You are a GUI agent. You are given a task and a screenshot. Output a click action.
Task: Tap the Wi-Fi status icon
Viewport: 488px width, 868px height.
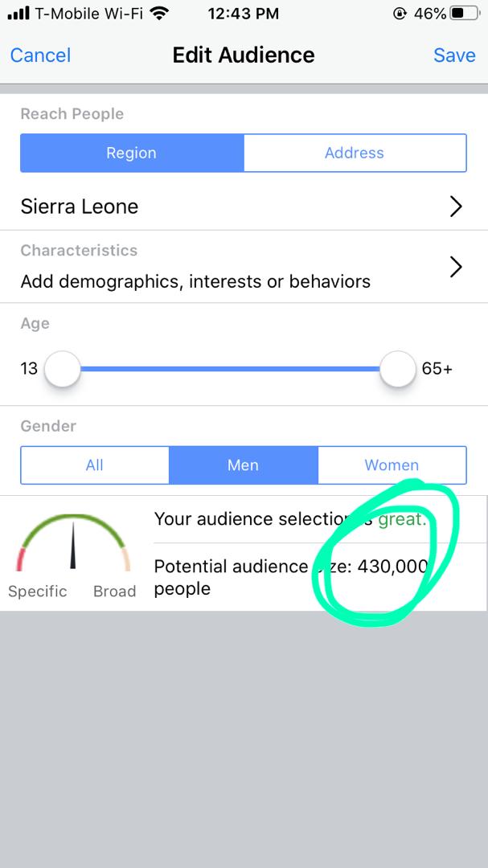159,14
